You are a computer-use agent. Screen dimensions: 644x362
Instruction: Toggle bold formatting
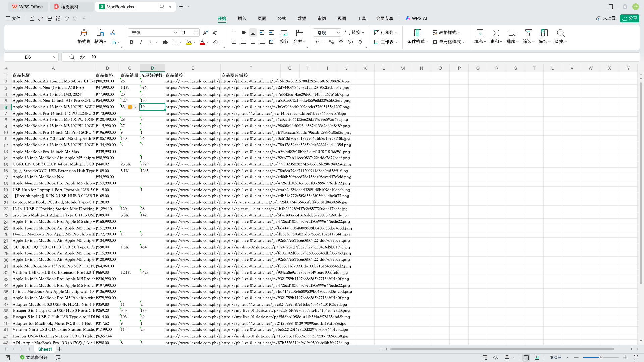click(x=132, y=42)
